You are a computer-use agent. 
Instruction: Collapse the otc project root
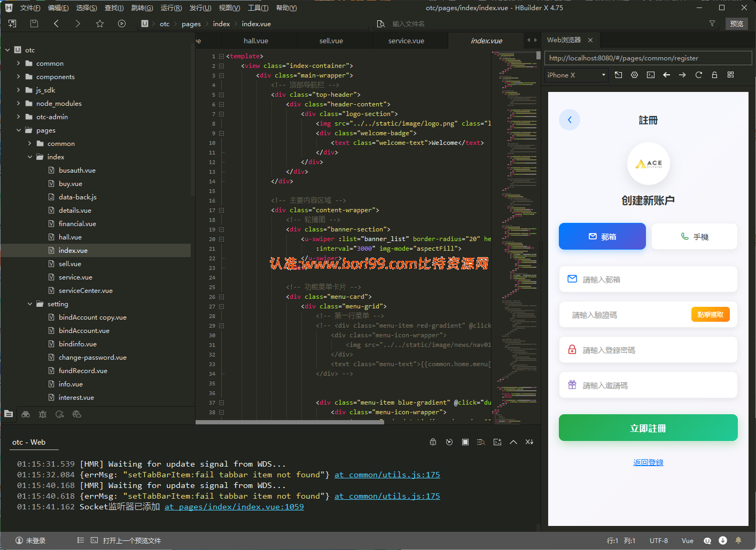(7, 50)
